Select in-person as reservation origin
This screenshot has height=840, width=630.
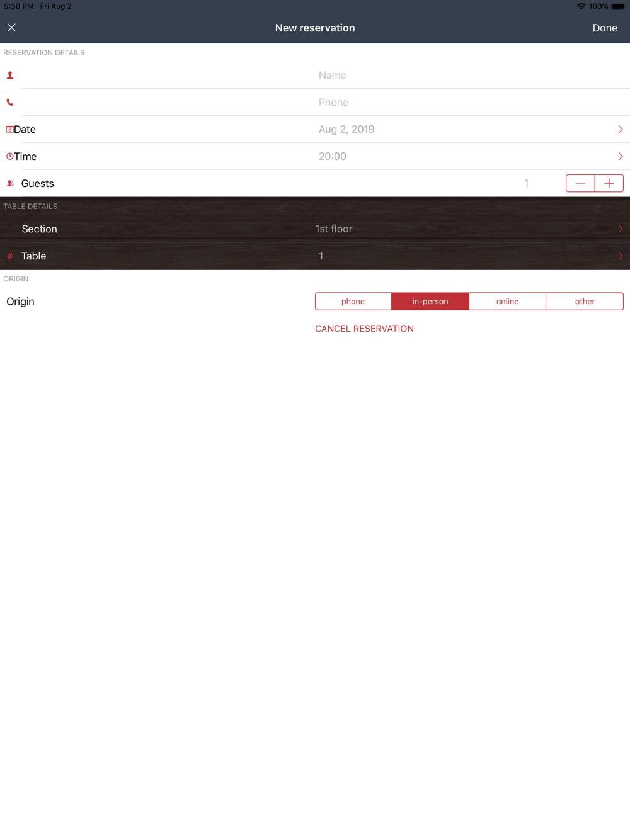[x=430, y=302]
